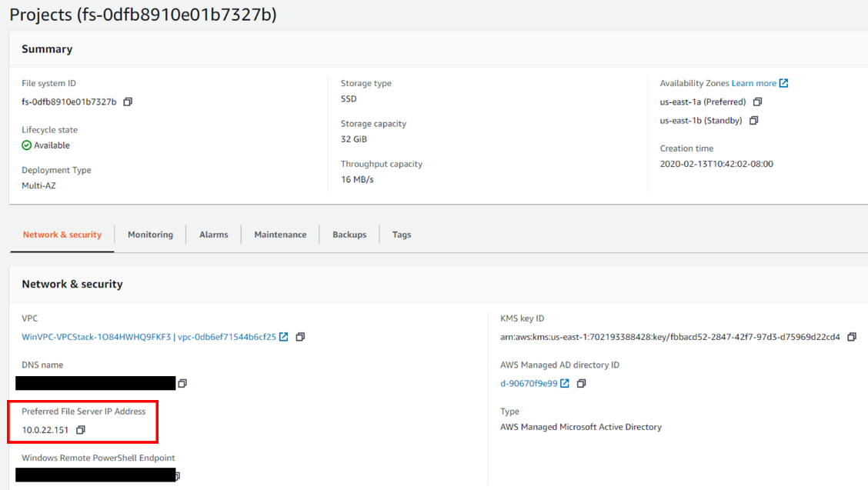Viewport: 868px width, 490px height.
Task: Open the Backups tab
Action: click(x=349, y=235)
